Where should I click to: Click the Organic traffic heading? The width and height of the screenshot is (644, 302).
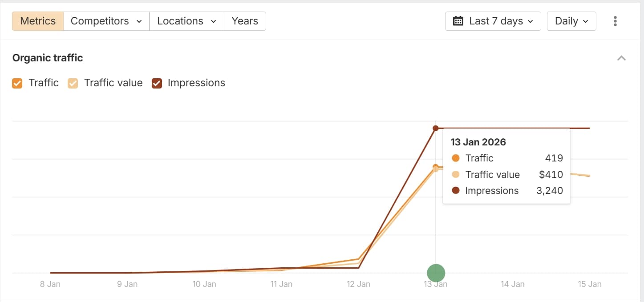[x=47, y=58]
